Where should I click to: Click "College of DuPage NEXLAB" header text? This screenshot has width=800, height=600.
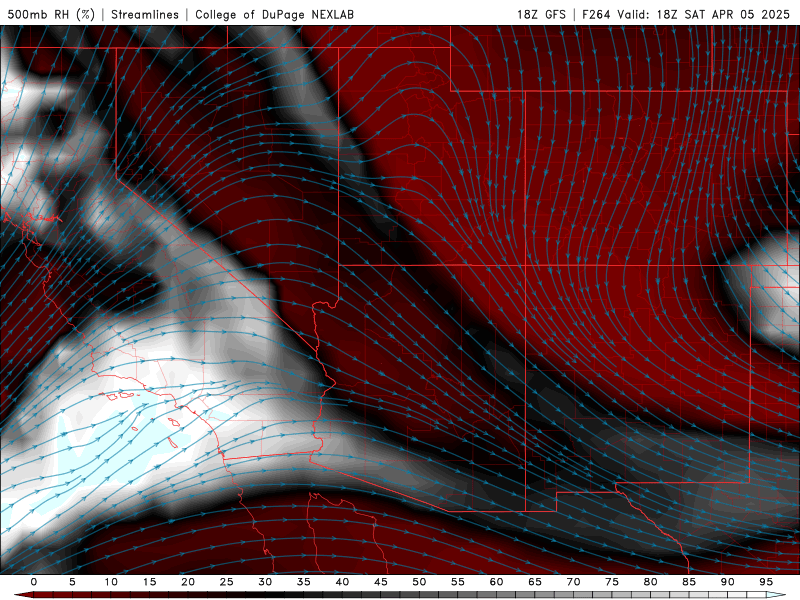tap(274, 14)
